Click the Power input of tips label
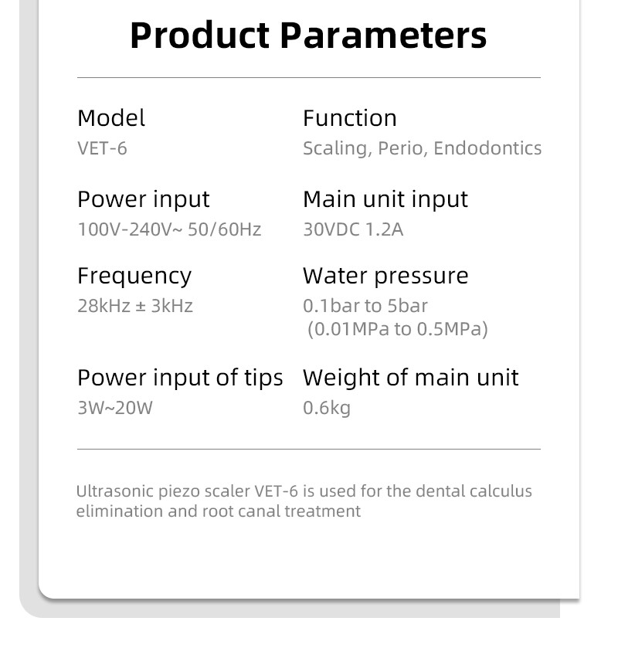The width and height of the screenshot is (618, 672). 180,378
